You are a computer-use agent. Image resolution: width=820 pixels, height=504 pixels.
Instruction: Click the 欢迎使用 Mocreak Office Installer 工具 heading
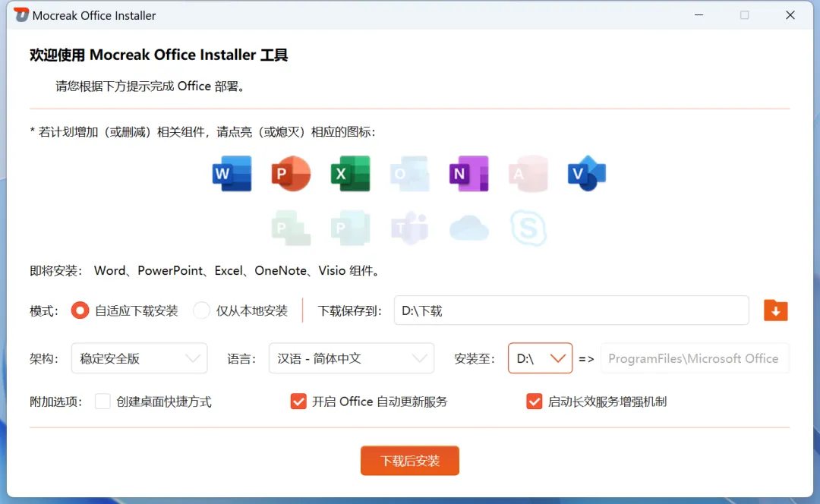pyautogui.click(x=159, y=55)
